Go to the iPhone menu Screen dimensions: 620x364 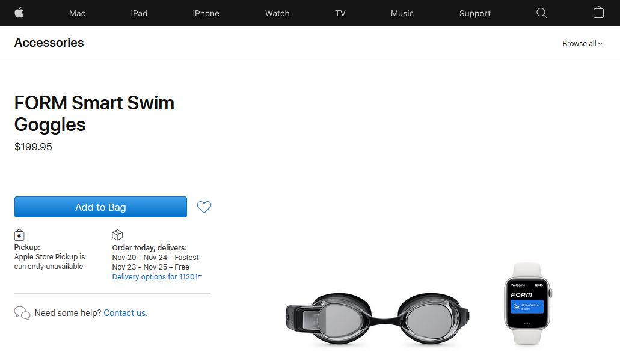[206, 13]
